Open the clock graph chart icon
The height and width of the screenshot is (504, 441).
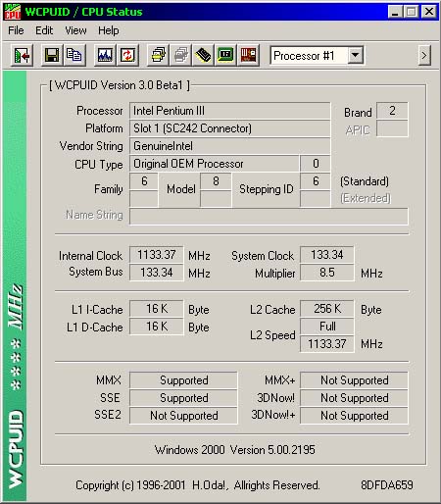click(x=105, y=55)
